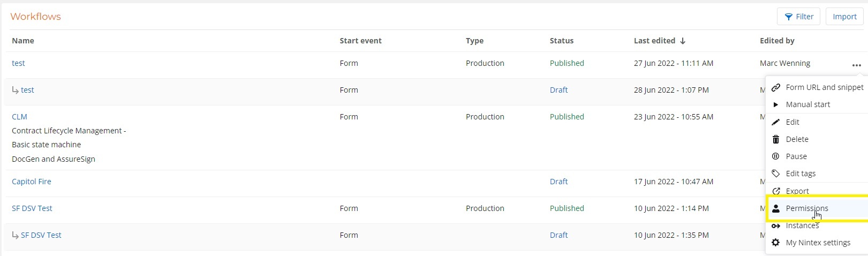
Task: Open the CLM workflow link
Action: pyautogui.click(x=19, y=117)
